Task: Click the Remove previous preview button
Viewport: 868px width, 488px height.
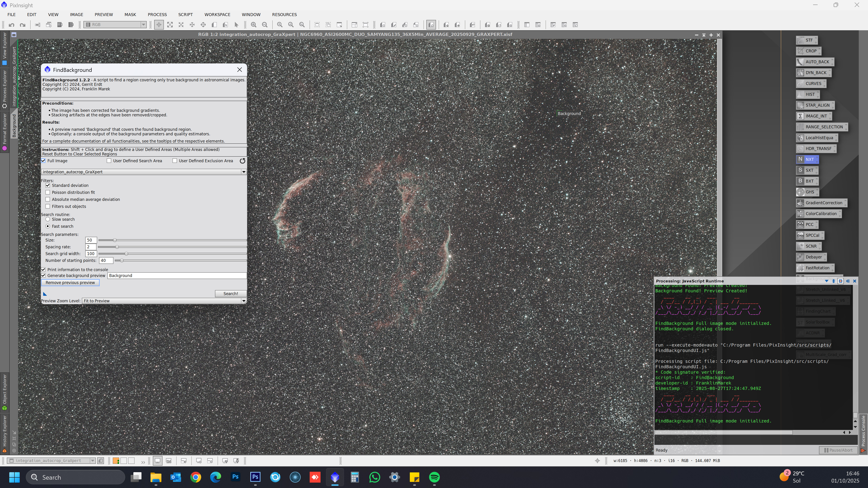Action: pyautogui.click(x=70, y=283)
